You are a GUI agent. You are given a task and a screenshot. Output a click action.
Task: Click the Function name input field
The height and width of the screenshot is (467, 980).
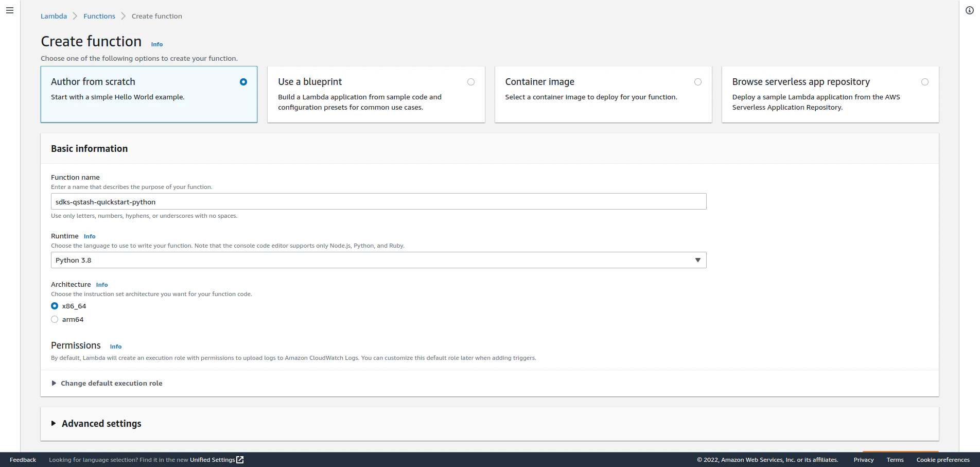(x=378, y=201)
